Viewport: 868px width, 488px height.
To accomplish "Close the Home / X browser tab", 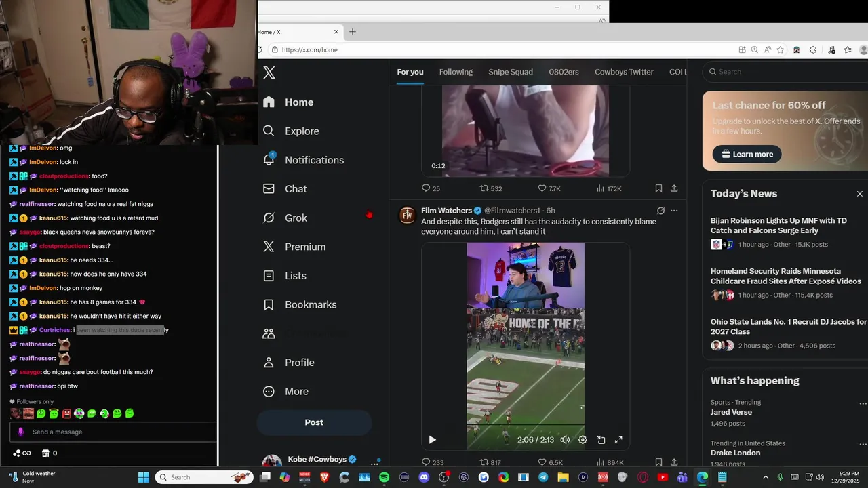I will click(336, 32).
